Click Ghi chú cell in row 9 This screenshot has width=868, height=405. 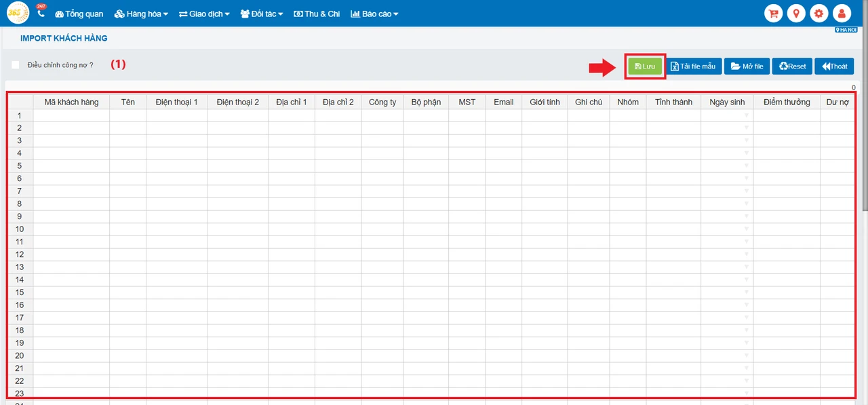(x=589, y=217)
